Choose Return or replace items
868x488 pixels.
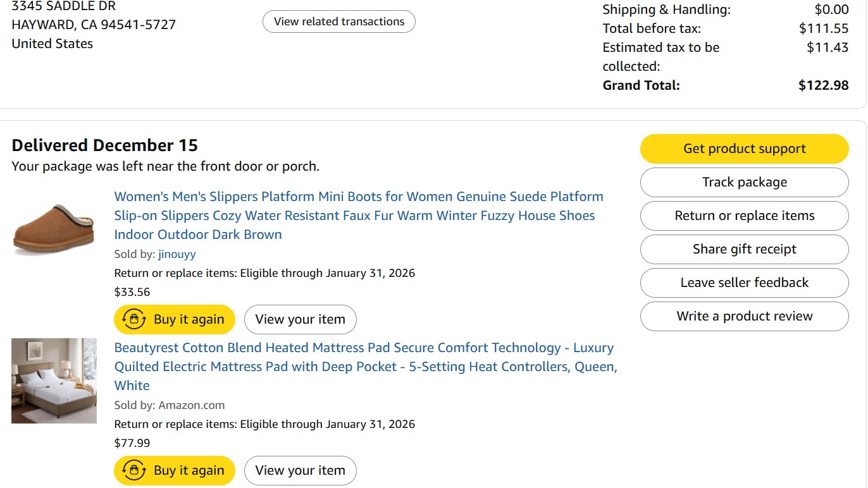click(744, 216)
